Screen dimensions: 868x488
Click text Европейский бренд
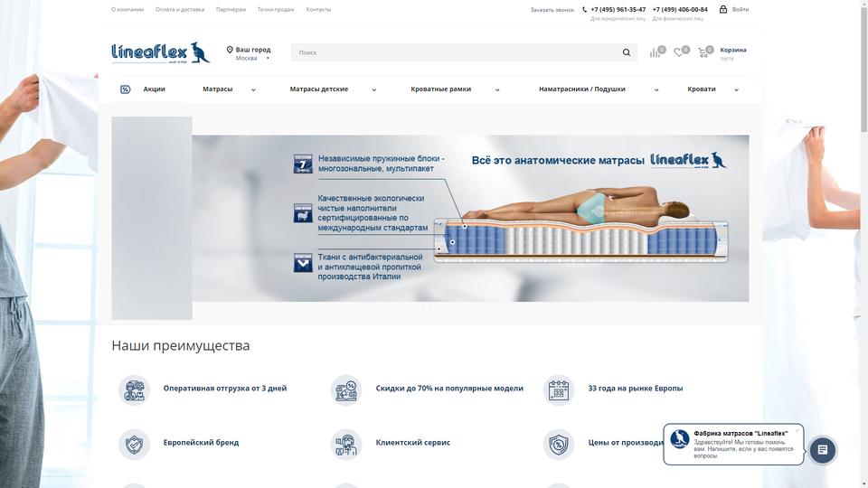[201, 443]
